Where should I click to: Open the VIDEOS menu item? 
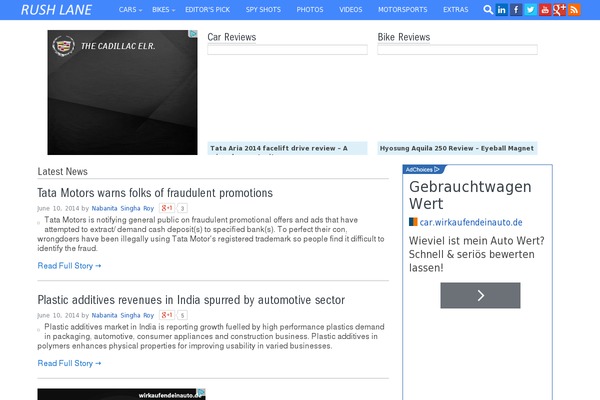351,10
